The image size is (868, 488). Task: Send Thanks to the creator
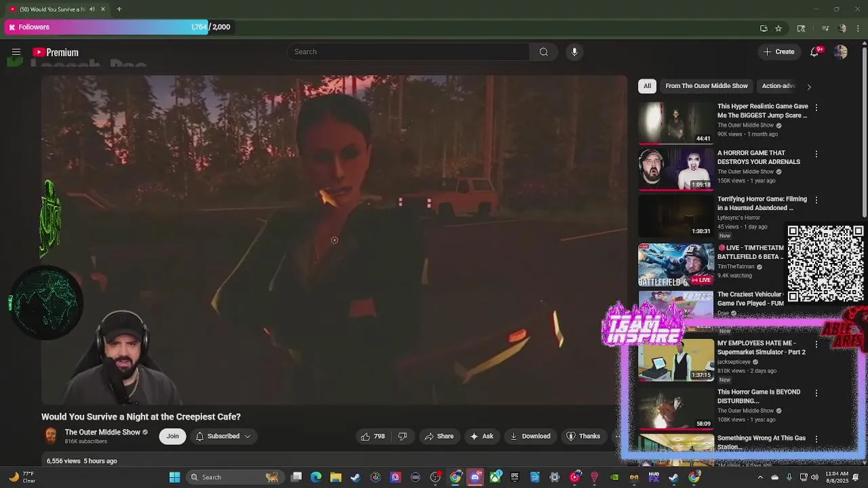tap(583, 436)
